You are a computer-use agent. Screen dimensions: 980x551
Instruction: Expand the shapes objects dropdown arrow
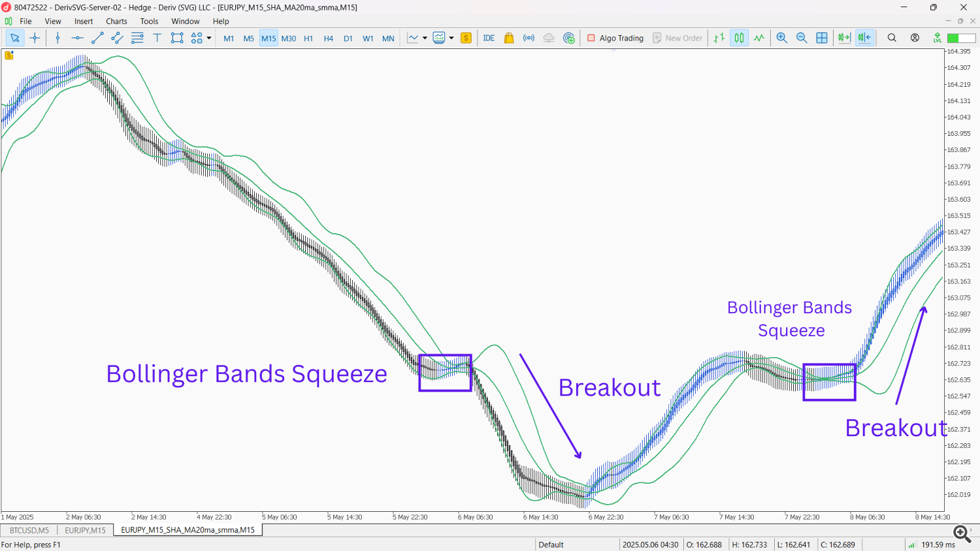[x=209, y=38]
